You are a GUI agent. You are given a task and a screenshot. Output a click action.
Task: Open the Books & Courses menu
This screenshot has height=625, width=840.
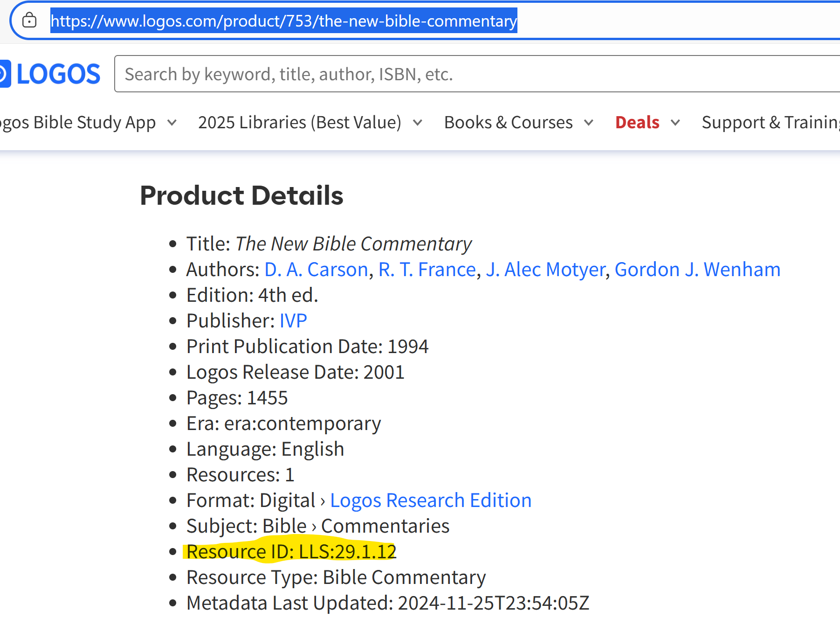tap(508, 123)
